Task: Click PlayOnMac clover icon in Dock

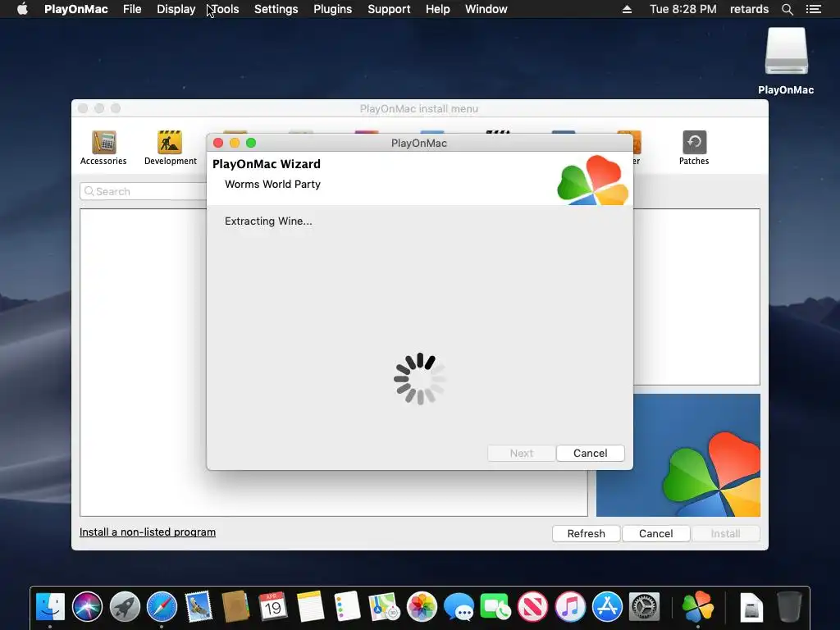Action: [697, 607]
